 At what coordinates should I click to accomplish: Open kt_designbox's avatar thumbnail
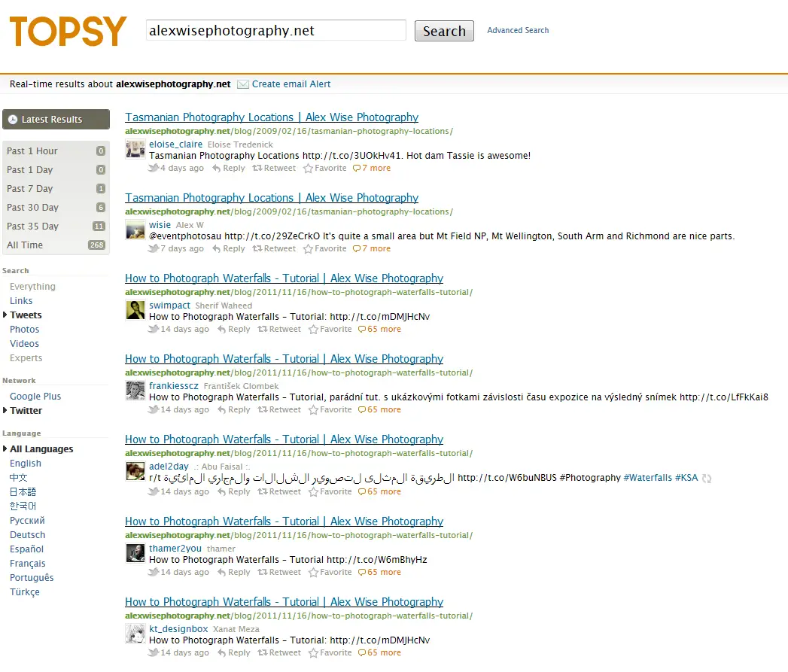[135, 634]
